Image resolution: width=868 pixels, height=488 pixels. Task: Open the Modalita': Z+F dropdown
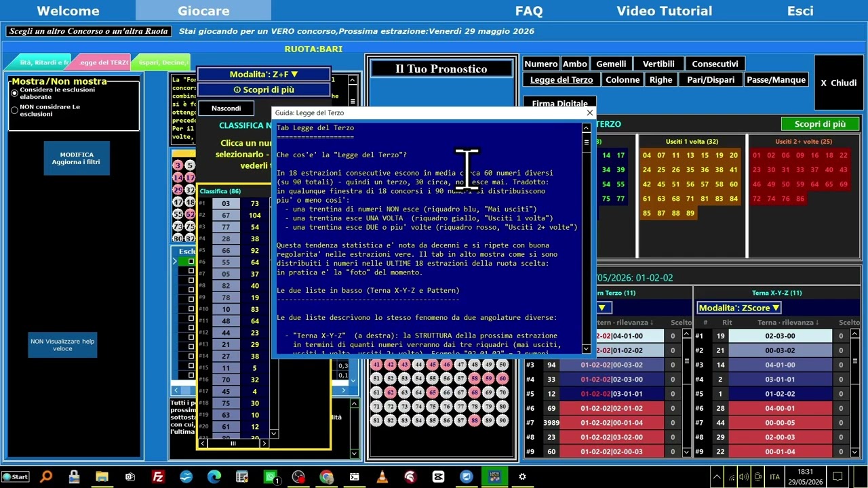click(x=264, y=75)
